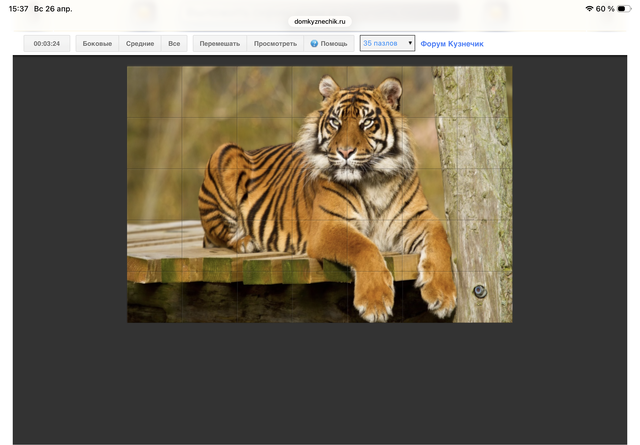Click the metal bolt on the tree trunk
Screen dimensions: 640x445
coord(480,291)
